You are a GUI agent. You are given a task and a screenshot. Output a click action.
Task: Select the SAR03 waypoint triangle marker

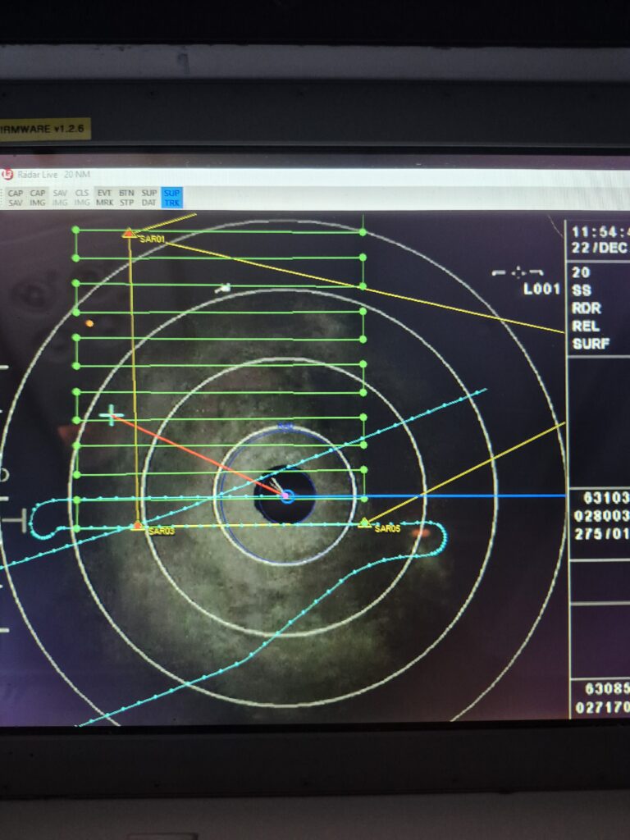pos(138,525)
